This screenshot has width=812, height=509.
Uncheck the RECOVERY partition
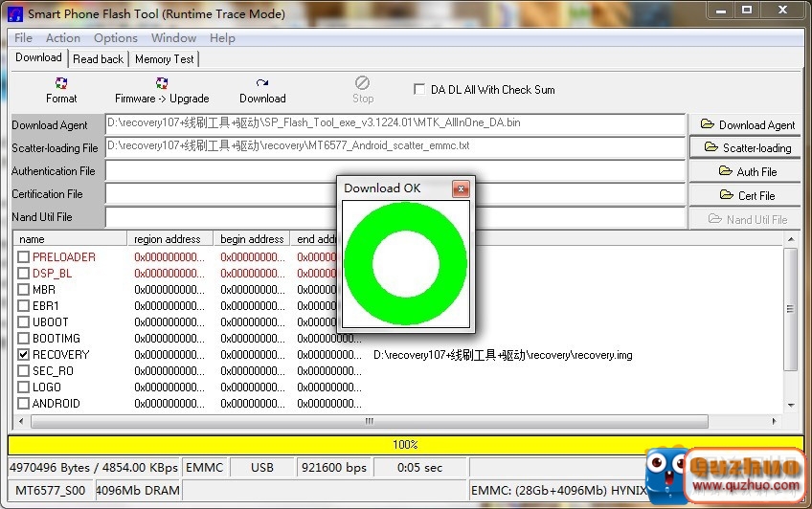click(x=23, y=354)
